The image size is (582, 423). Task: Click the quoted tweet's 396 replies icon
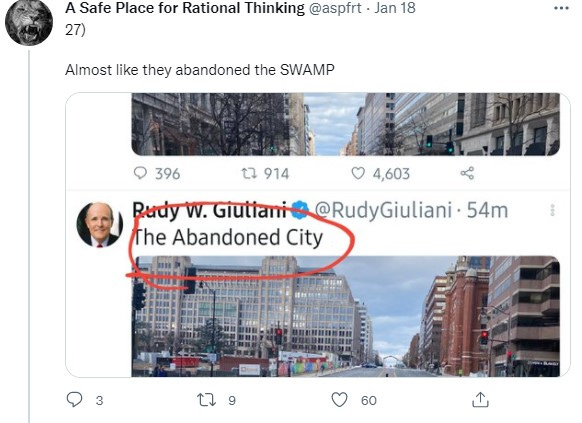[x=140, y=173]
